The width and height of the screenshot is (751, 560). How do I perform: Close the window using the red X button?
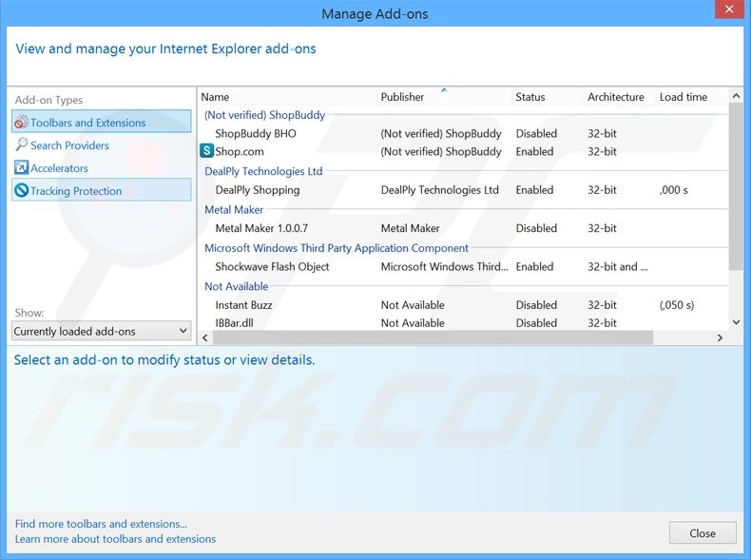coord(729,10)
